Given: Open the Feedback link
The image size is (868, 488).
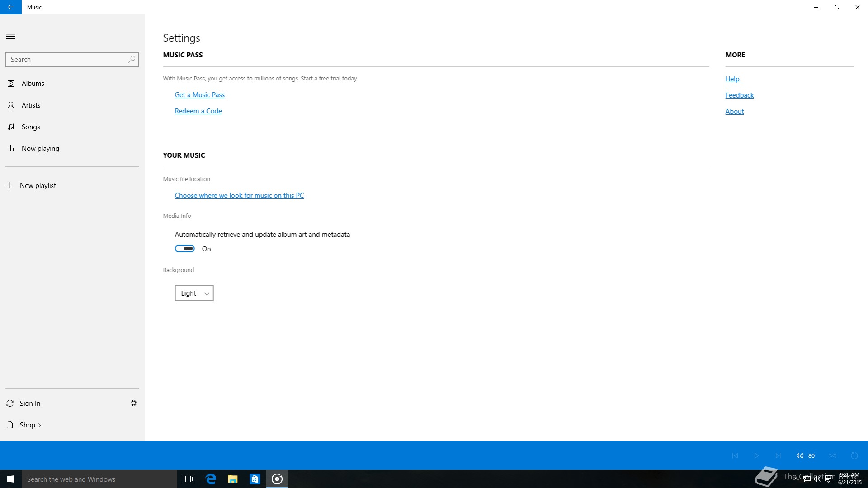Looking at the screenshot, I should point(739,95).
